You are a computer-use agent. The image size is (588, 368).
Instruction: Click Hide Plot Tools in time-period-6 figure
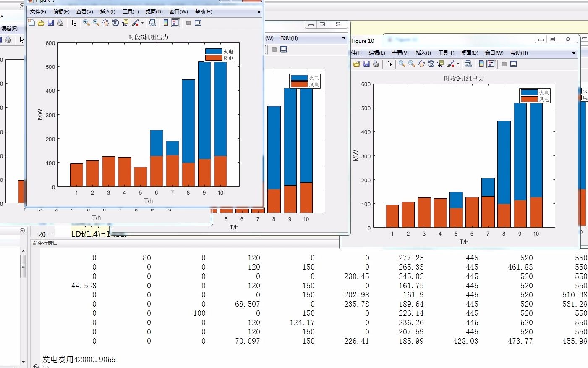(x=188, y=23)
